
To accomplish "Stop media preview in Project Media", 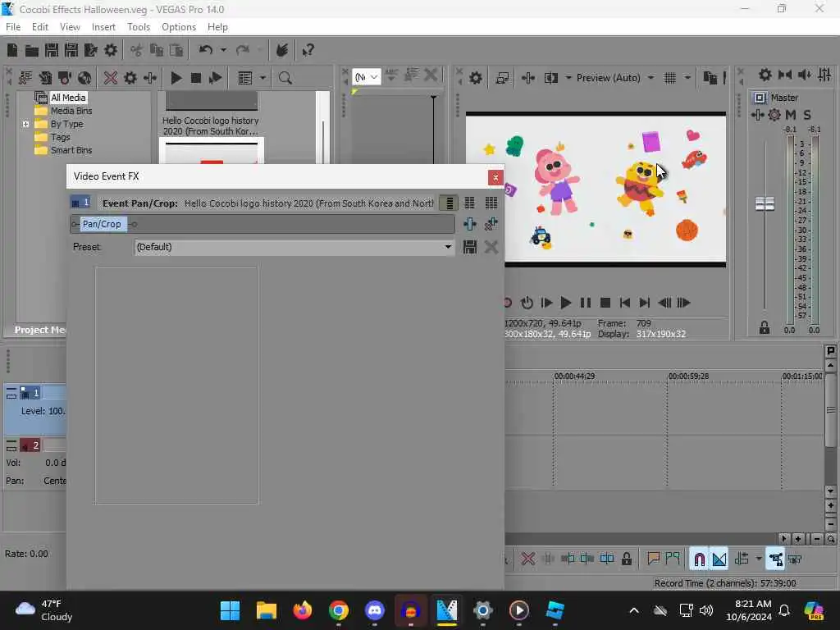I will pos(195,78).
